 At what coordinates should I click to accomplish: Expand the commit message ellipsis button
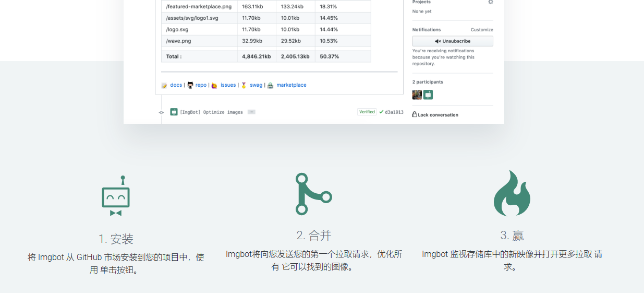pyautogui.click(x=251, y=112)
